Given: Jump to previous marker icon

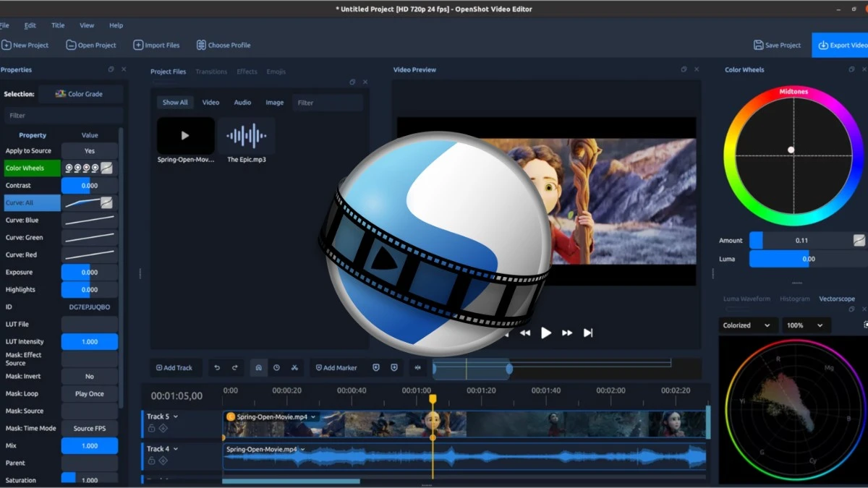Looking at the screenshot, I should point(376,368).
